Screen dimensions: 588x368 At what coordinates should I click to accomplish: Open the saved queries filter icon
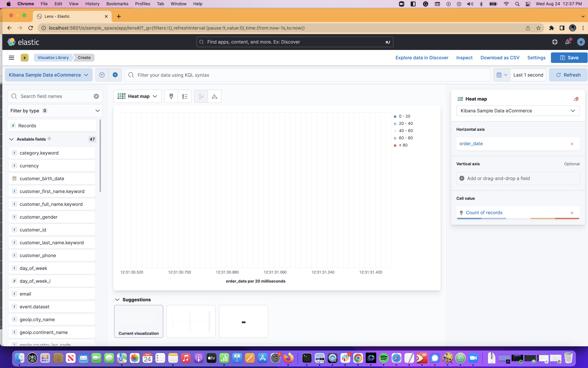(102, 75)
